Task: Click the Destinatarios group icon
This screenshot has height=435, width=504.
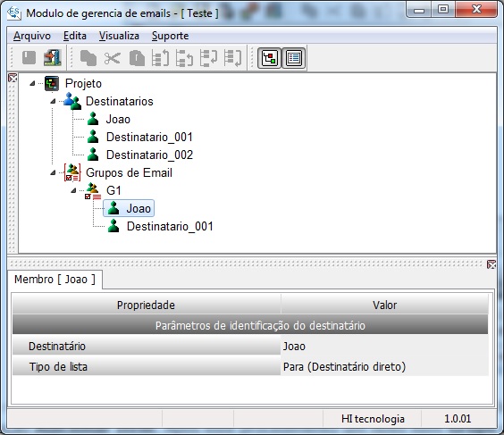Action: tap(72, 101)
